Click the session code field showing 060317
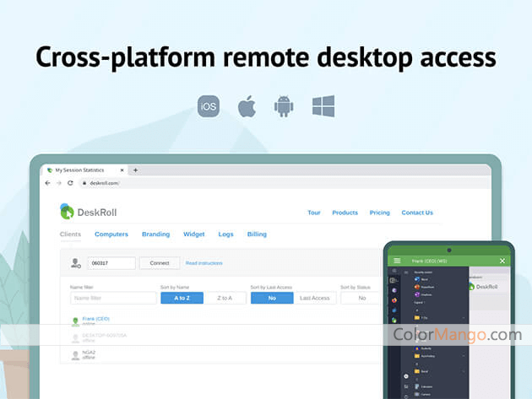 [111, 263]
